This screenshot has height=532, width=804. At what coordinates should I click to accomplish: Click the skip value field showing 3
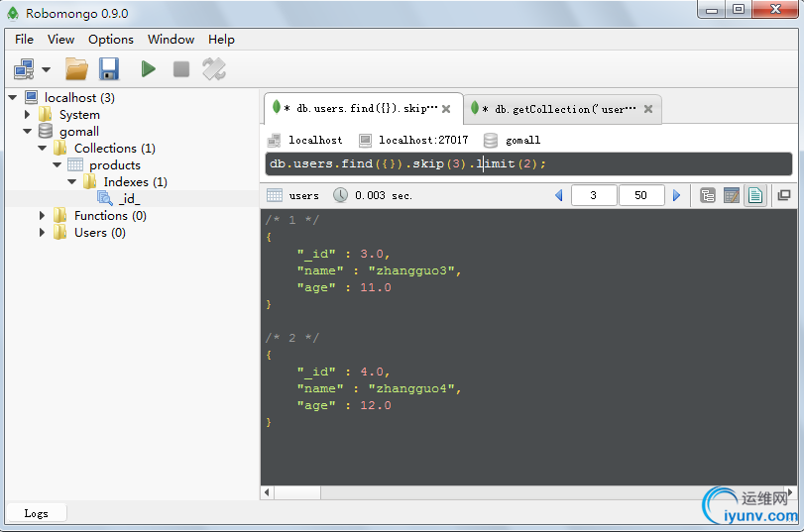pos(594,195)
